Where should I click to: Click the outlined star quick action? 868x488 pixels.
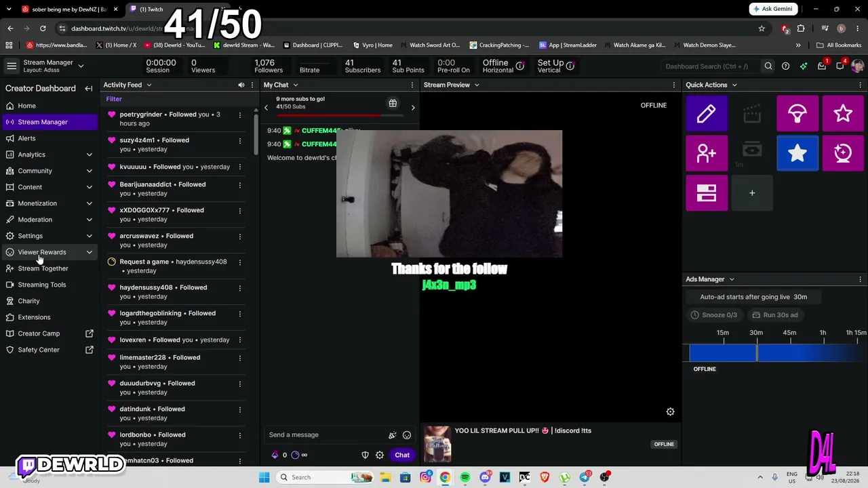[x=843, y=114]
